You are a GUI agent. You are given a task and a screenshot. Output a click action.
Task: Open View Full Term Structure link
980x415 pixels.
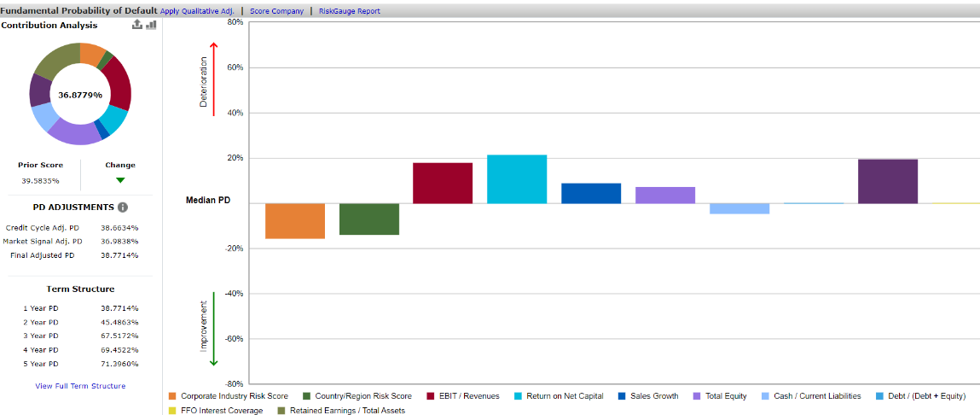pos(80,386)
